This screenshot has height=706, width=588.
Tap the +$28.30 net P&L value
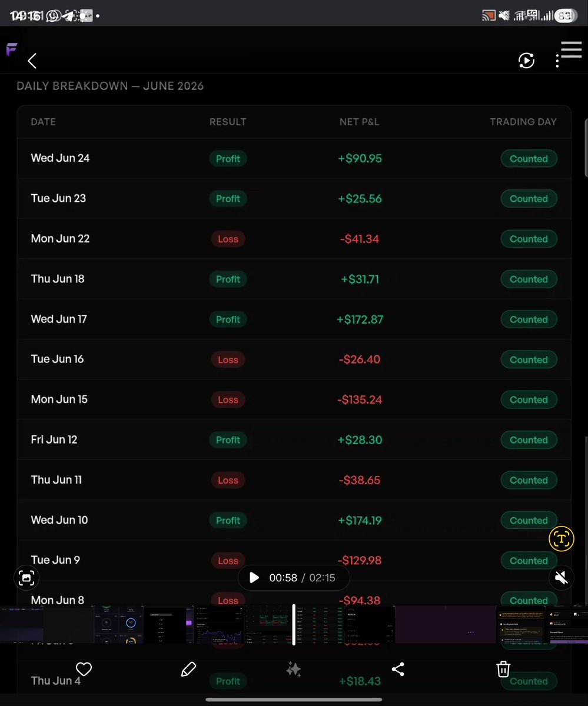tap(360, 440)
